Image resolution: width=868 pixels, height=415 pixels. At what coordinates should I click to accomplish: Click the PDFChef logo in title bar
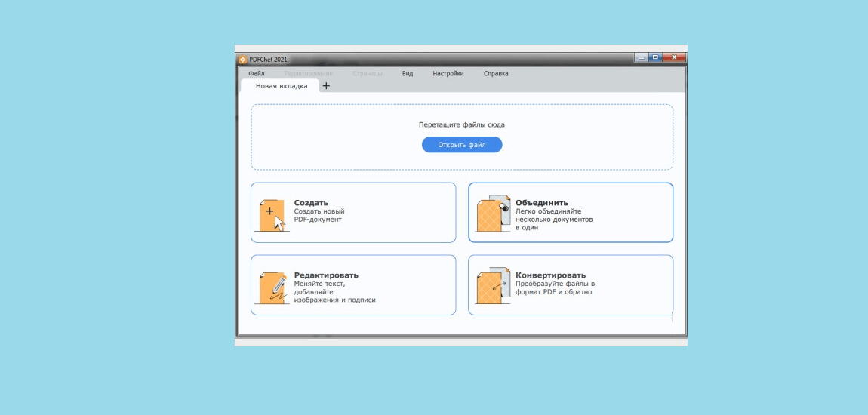tap(242, 59)
